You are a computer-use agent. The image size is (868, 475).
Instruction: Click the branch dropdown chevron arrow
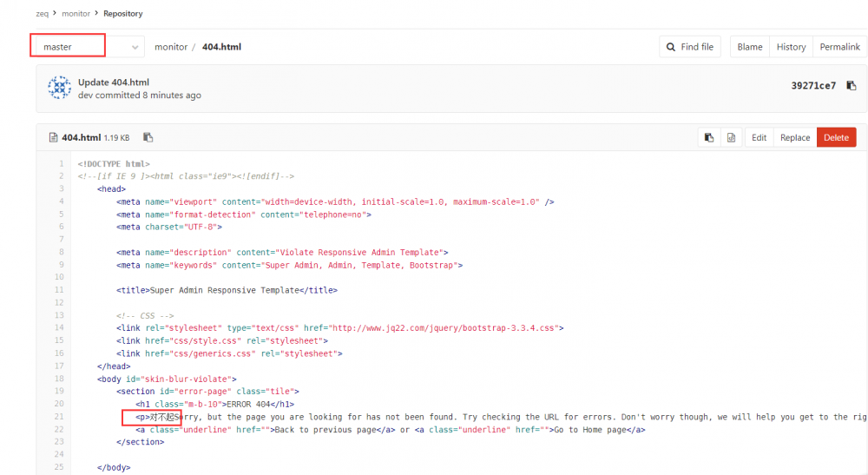tap(135, 47)
